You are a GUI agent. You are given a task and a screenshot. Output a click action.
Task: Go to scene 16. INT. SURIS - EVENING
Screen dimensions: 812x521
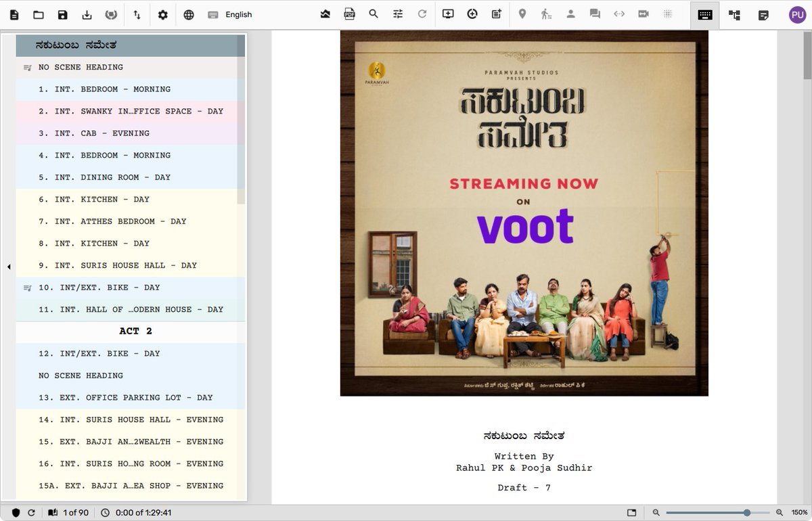coord(131,463)
